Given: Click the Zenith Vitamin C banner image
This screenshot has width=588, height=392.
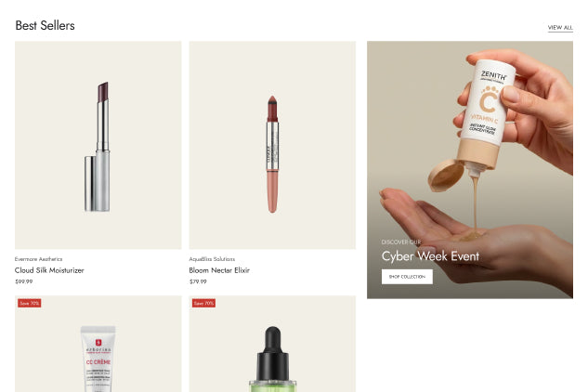Looking at the screenshot, I should (470, 170).
